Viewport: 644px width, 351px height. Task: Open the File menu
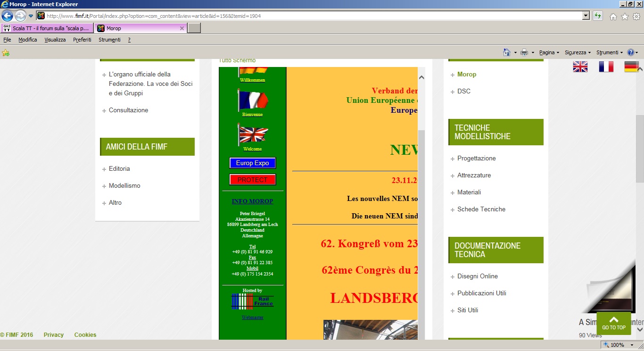(7, 40)
